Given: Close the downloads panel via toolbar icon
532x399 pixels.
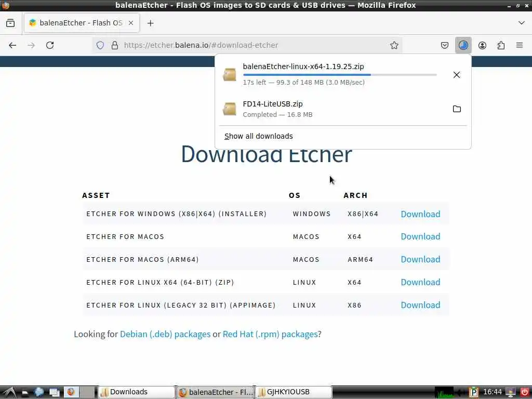Looking at the screenshot, I should tap(463, 45).
